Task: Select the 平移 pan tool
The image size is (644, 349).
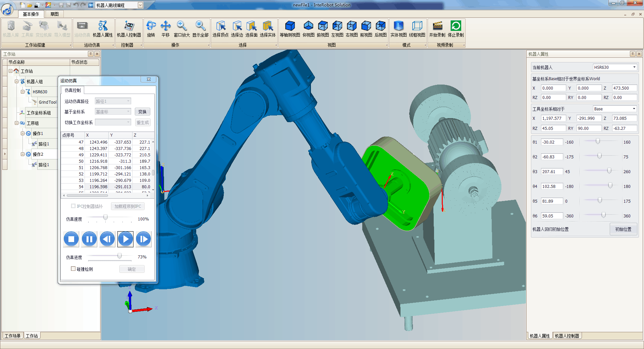Action: [x=166, y=29]
